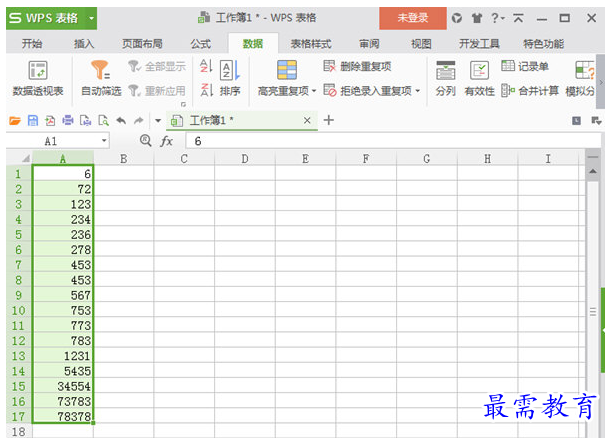Viewport: 605px width, 438px height.
Task: Sort descending with the Z-A icon
Action: coord(206,90)
